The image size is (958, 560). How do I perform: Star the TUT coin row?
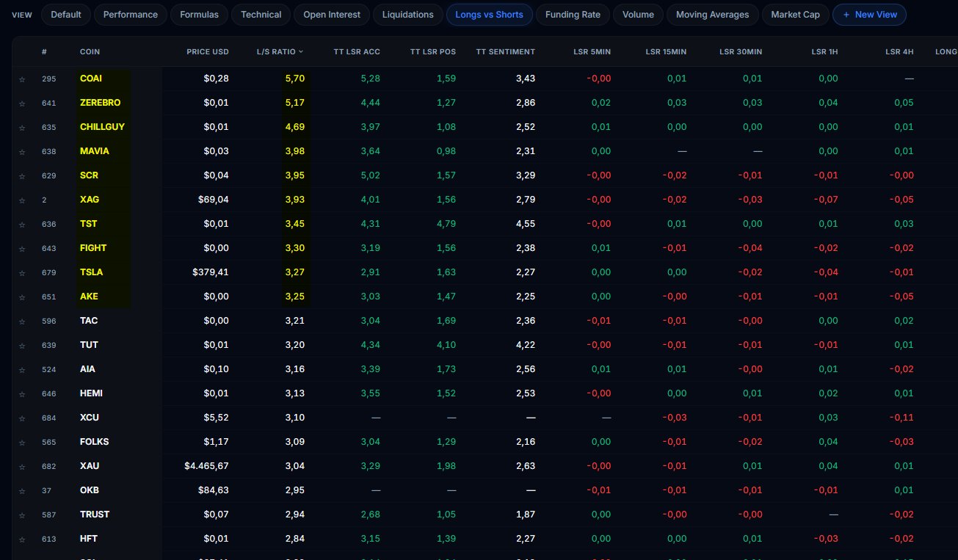[x=22, y=345]
